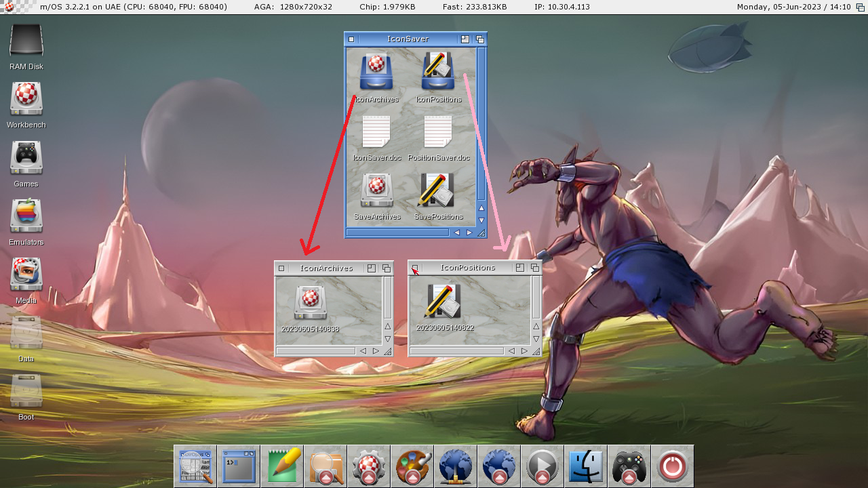Click the IconPositions window title bar
Screen dimensions: 868x488
(x=468, y=268)
